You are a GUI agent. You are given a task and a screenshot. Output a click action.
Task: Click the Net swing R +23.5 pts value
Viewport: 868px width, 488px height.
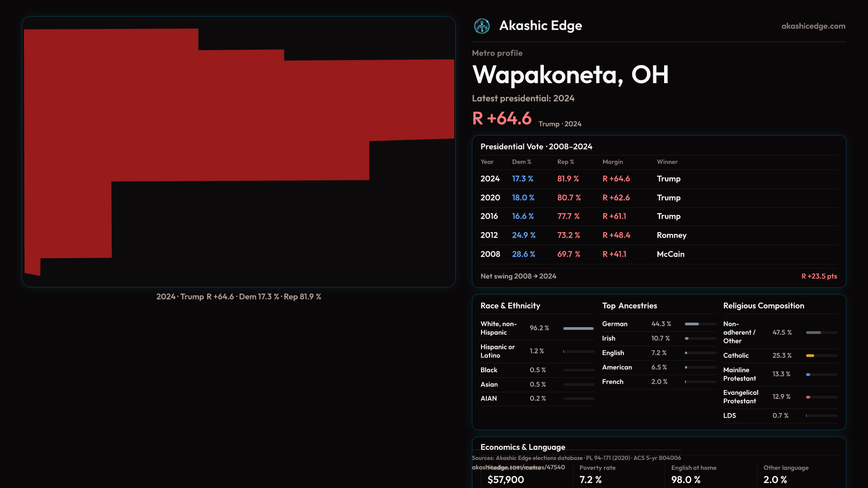[x=819, y=276]
